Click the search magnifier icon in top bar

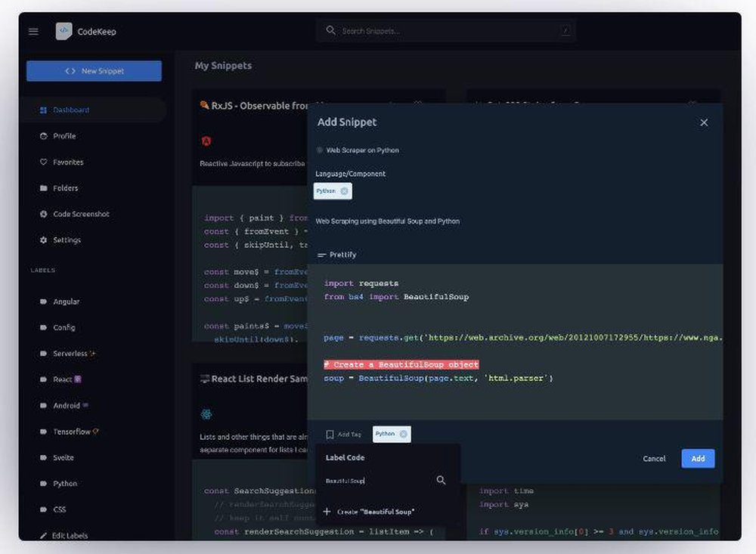(331, 30)
